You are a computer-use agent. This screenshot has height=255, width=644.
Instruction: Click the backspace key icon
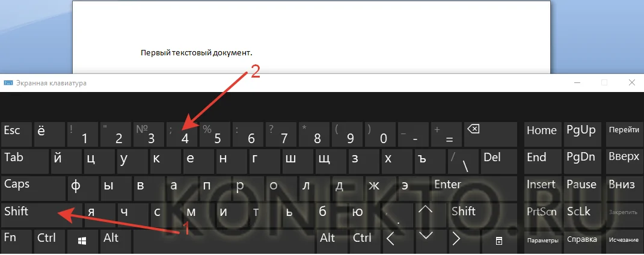click(x=474, y=130)
